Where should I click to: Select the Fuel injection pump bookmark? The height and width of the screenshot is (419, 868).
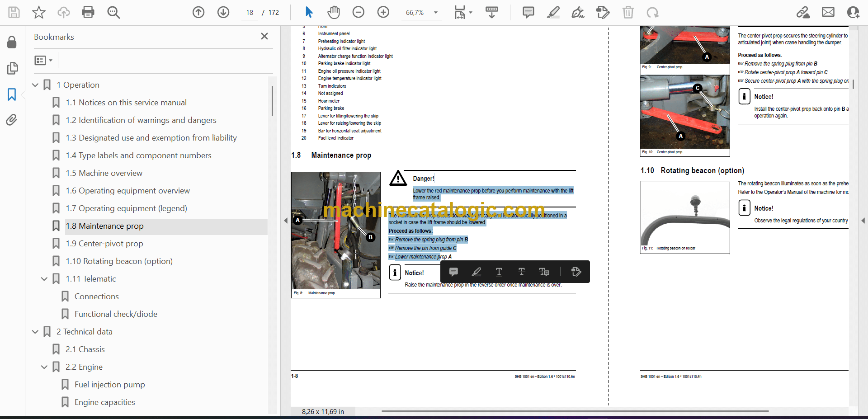point(109,385)
